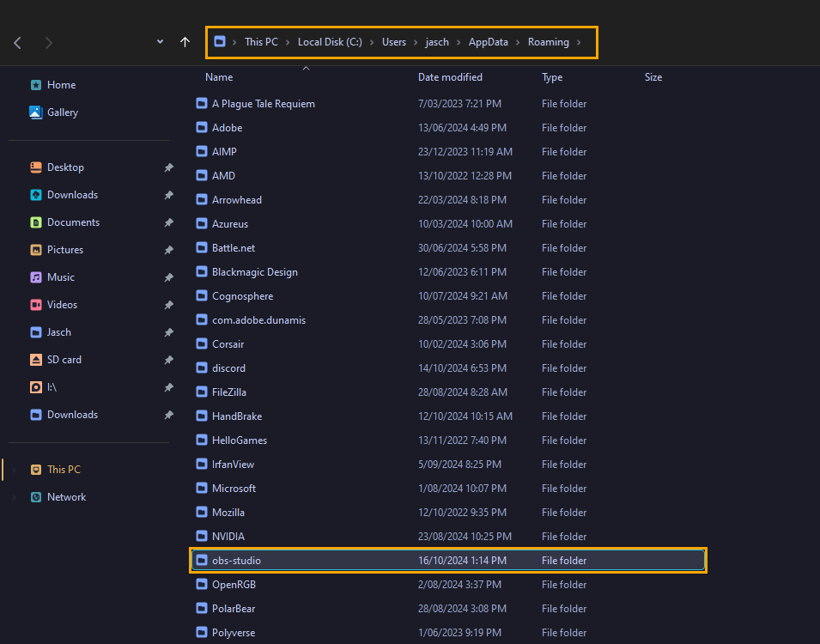Click the Corsair folder icon
This screenshot has height=644, width=820.
[202, 343]
